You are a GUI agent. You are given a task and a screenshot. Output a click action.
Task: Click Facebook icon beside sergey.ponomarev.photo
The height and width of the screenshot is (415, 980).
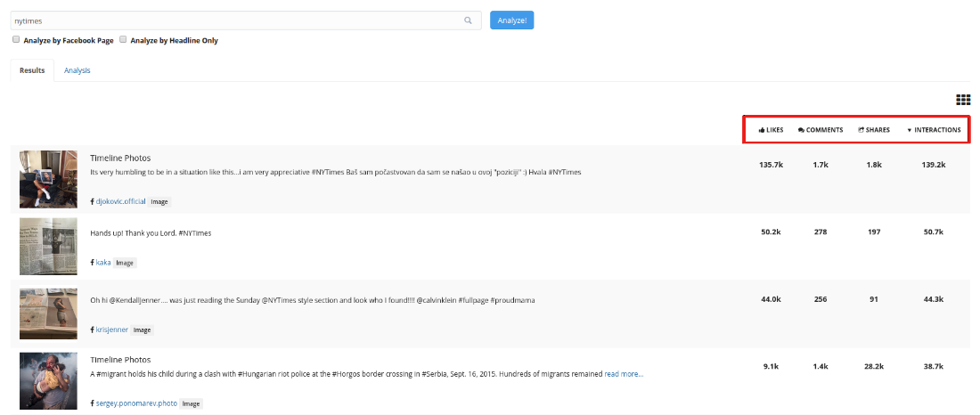(x=93, y=403)
